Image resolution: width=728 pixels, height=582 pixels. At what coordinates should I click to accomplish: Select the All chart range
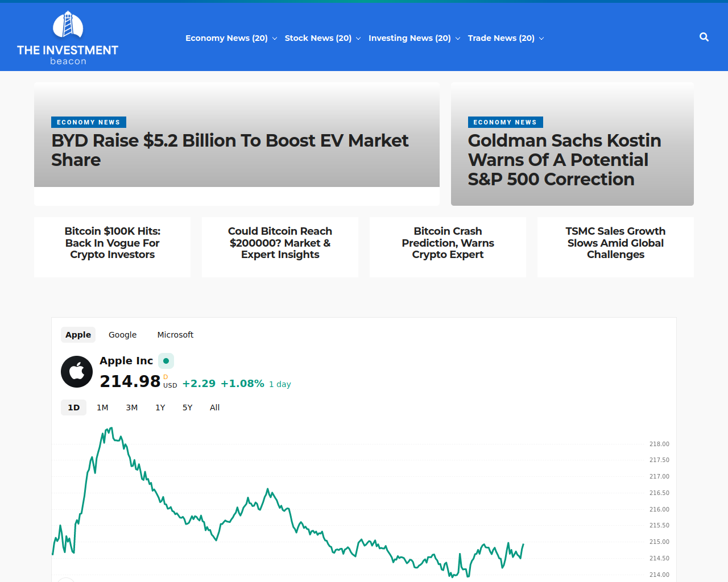point(214,408)
